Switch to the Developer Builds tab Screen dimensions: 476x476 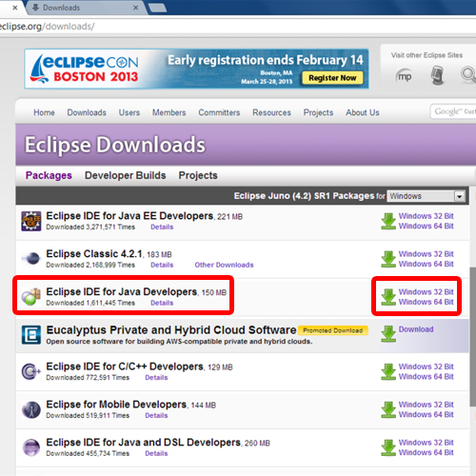tap(126, 175)
